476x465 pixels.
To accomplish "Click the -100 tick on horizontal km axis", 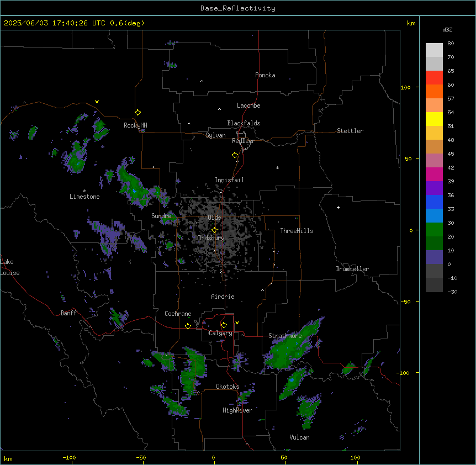I will (x=69, y=457).
